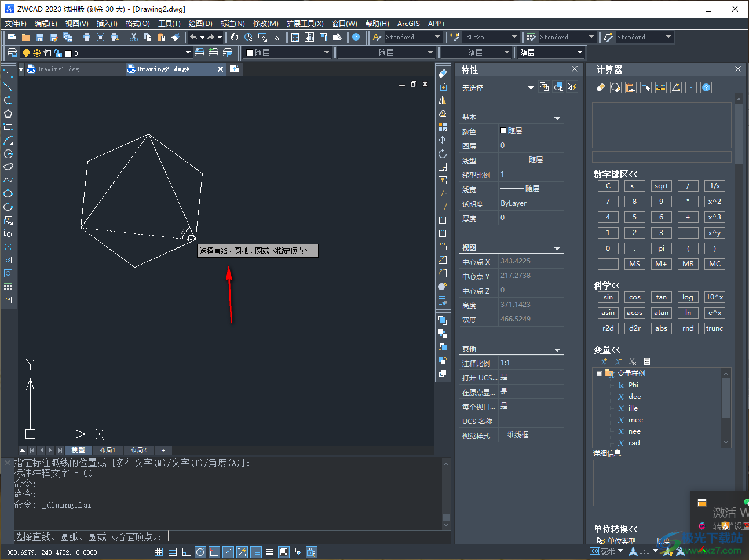The width and height of the screenshot is (749, 560).
Task: Click the Erase tool in modify toolbar
Action: 443,74
